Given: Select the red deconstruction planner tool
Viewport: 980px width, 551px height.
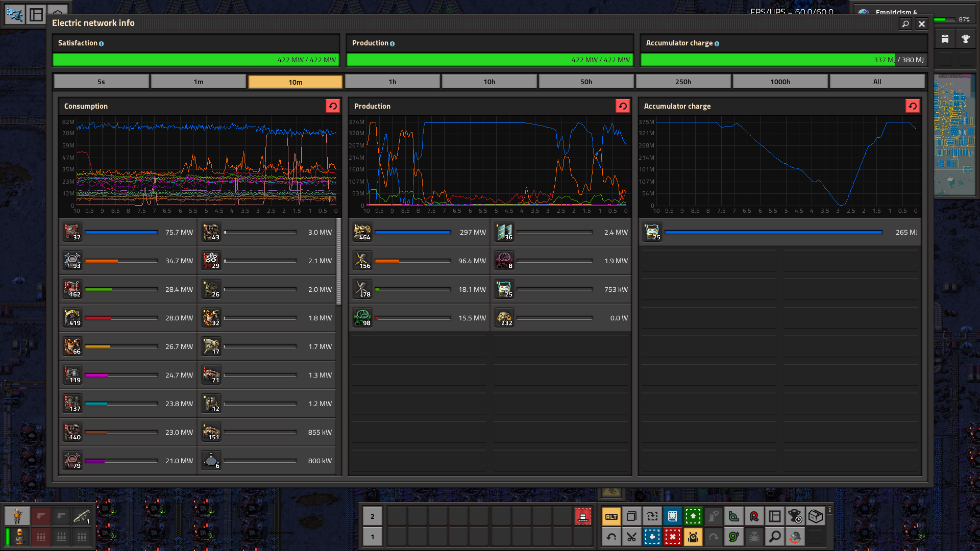Looking at the screenshot, I should coord(672,537).
